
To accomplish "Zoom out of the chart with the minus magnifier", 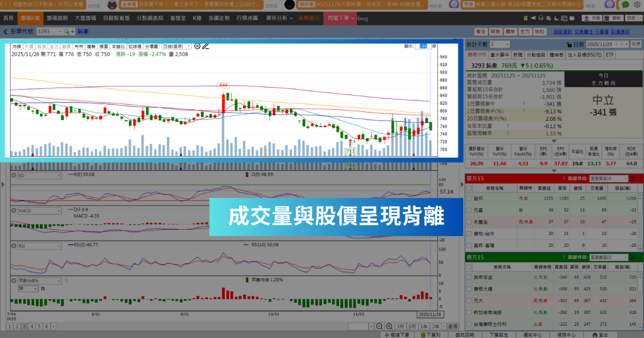I will click(x=379, y=326).
